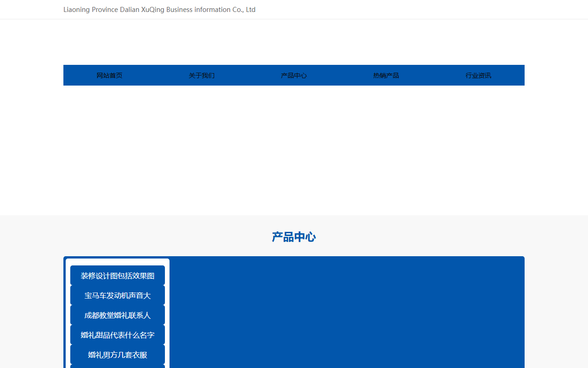Visit 行业资讯 section
Screen dimensions: 588x368
coord(478,75)
